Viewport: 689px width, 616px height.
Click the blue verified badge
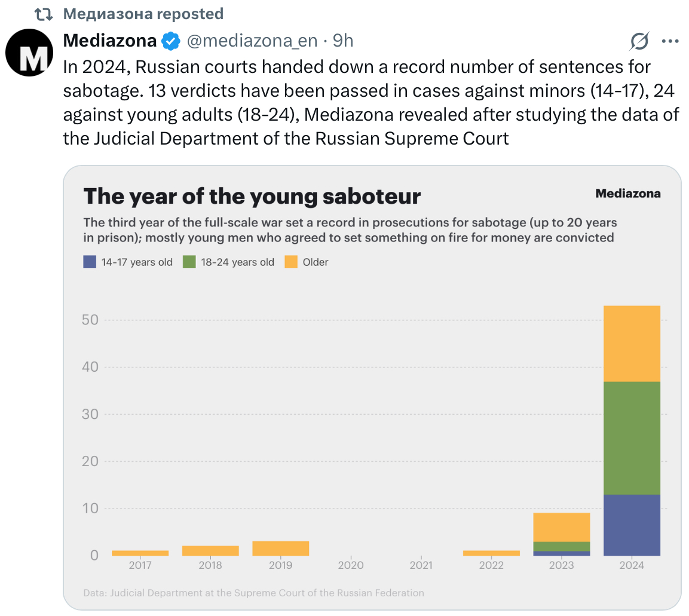pos(172,41)
